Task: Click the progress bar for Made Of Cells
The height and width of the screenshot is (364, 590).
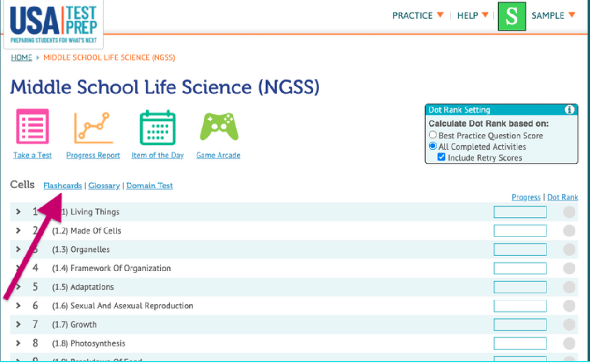Action: 520,231
